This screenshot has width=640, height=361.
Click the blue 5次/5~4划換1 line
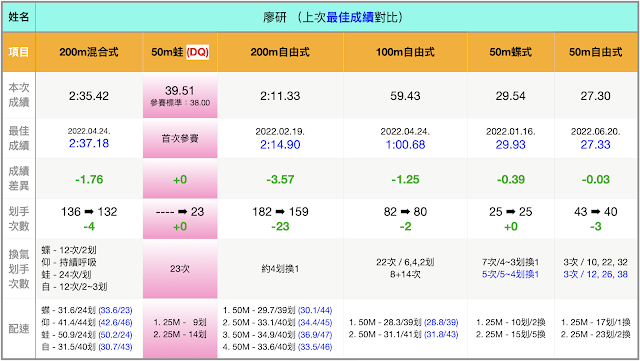tap(511, 274)
